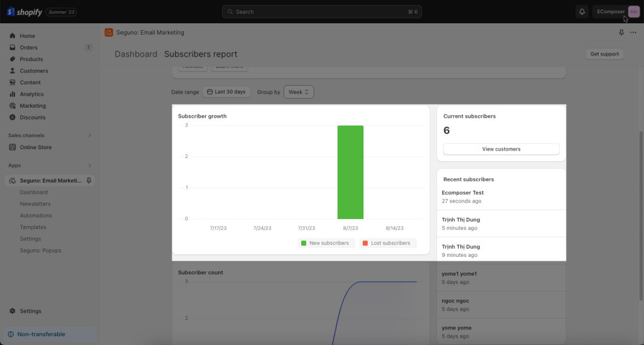This screenshot has height=345, width=644.
Task: Open the Last 30 days date picker
Action: 226,92
